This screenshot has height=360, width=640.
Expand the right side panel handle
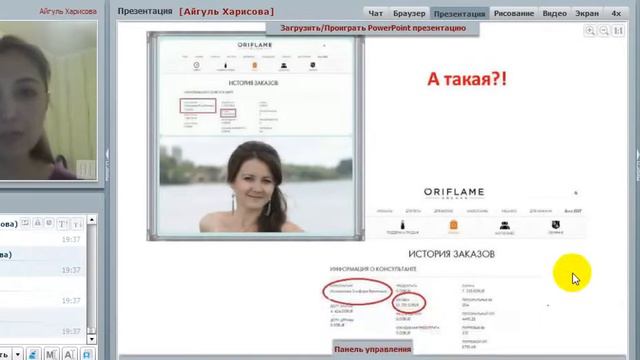tap(638, 165)
